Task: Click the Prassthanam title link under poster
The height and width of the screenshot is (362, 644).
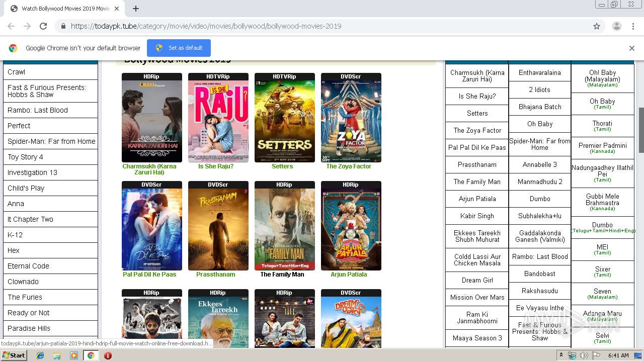Action: (x=216, y=275)
